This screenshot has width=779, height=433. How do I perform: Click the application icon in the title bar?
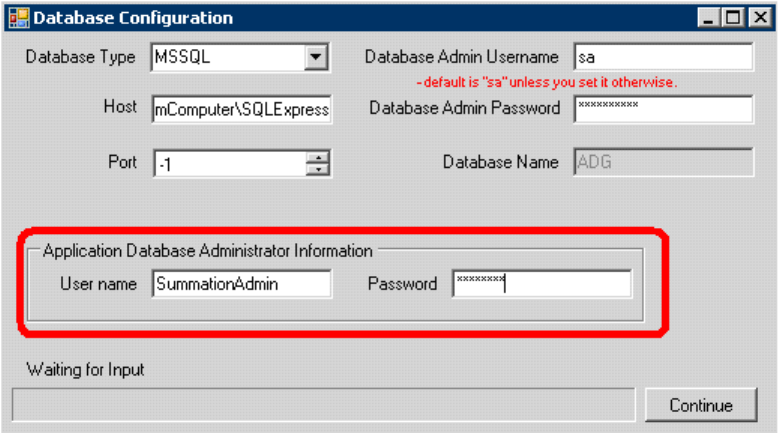18,17
